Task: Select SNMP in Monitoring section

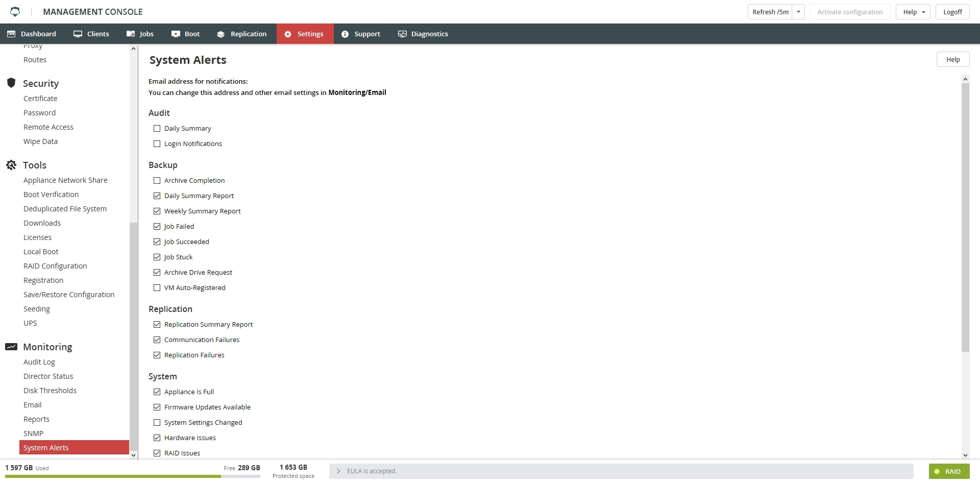Action: (33, 433)
